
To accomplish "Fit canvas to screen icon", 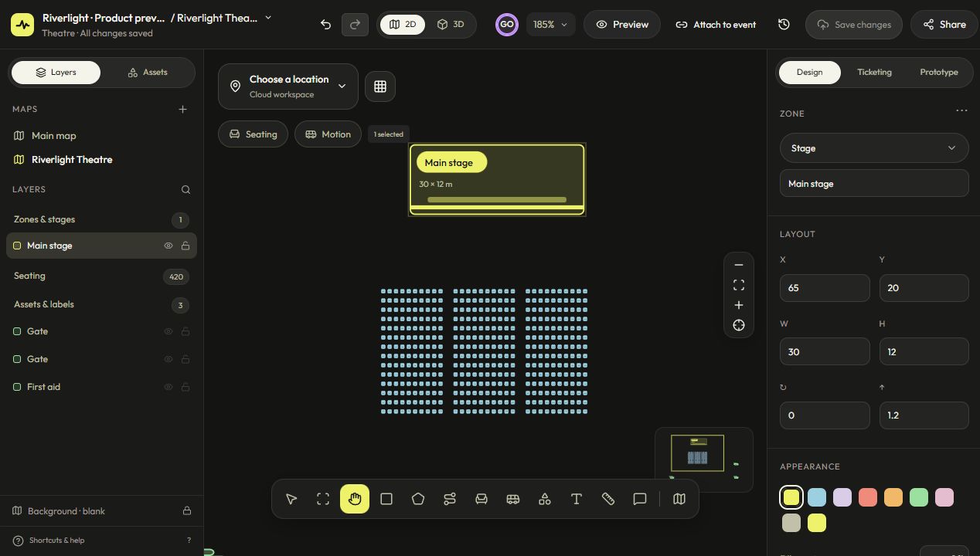I will [x=739, y=285].
